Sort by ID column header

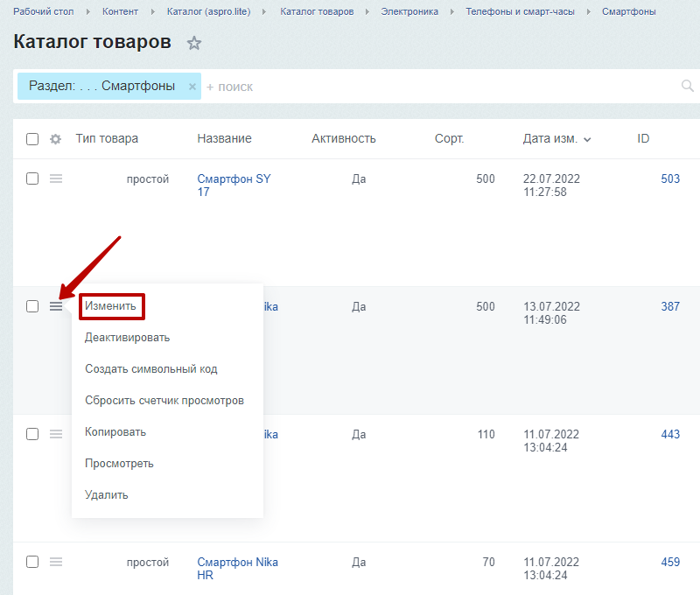[643, 139]
